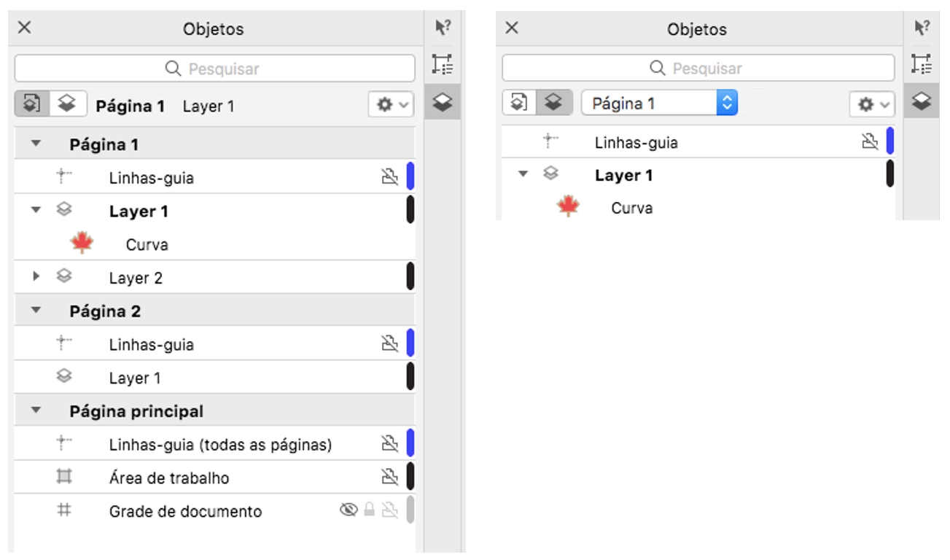Screen dimensions: 950x560
Task: Click the Pesquisar search field in right panel
Action: 698,69
